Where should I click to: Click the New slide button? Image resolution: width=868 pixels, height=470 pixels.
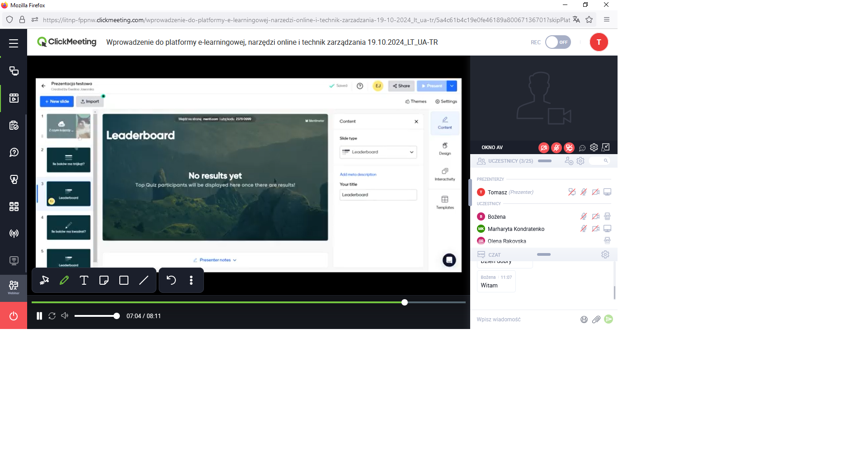(57, 102)
